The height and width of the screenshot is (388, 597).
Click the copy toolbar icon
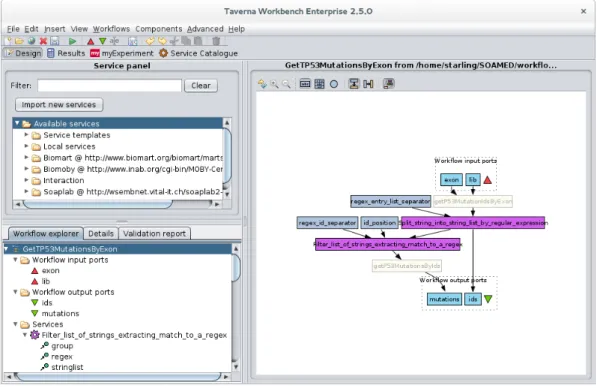pos(186,41)
